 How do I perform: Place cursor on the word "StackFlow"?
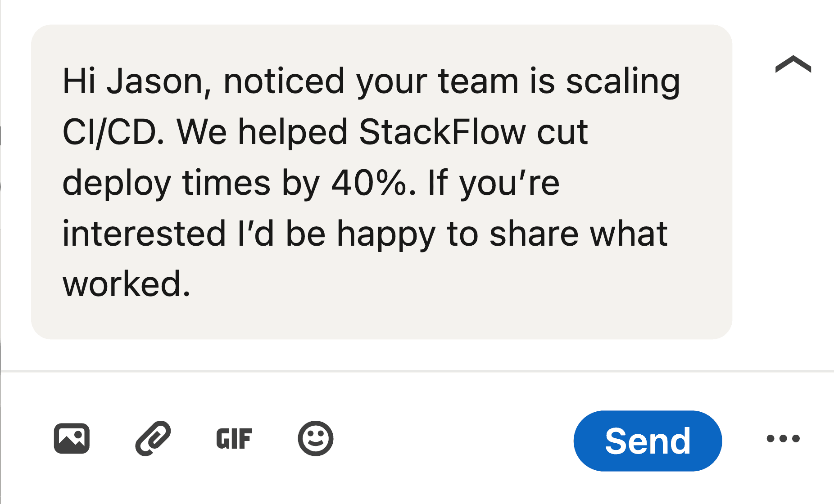[442, 132]
